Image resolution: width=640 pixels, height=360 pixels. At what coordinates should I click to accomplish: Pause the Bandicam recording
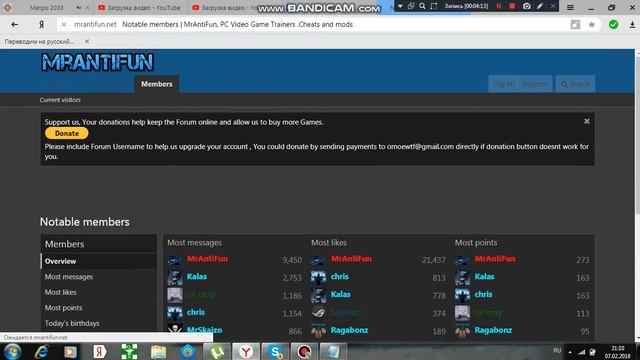click(499, 6)
